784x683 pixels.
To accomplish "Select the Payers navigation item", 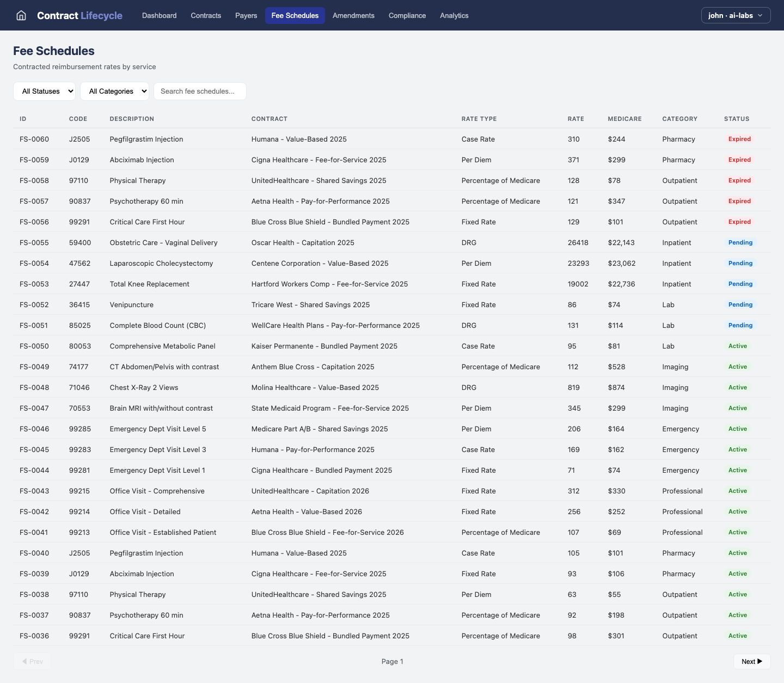I will pyautogui.click(x=246, y=15).
